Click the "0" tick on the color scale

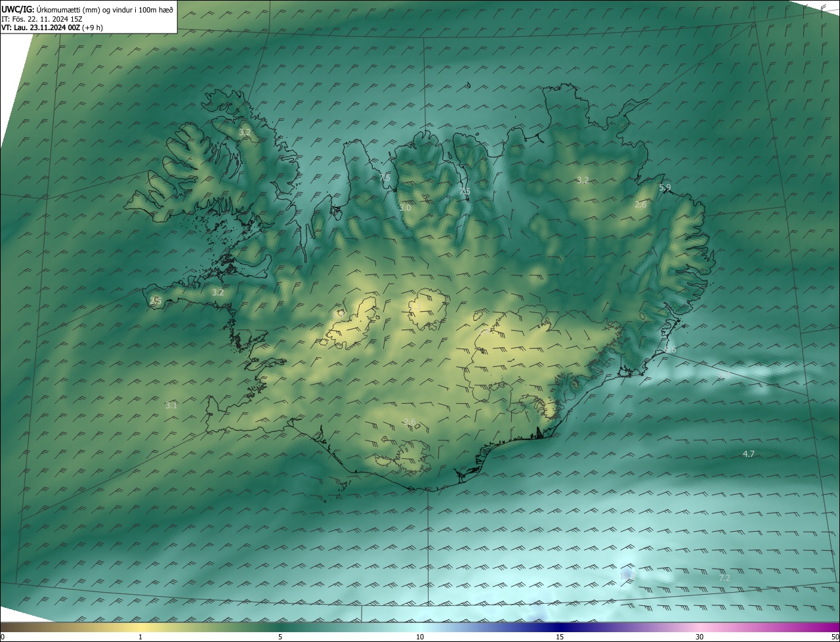[x=3, y=637]
